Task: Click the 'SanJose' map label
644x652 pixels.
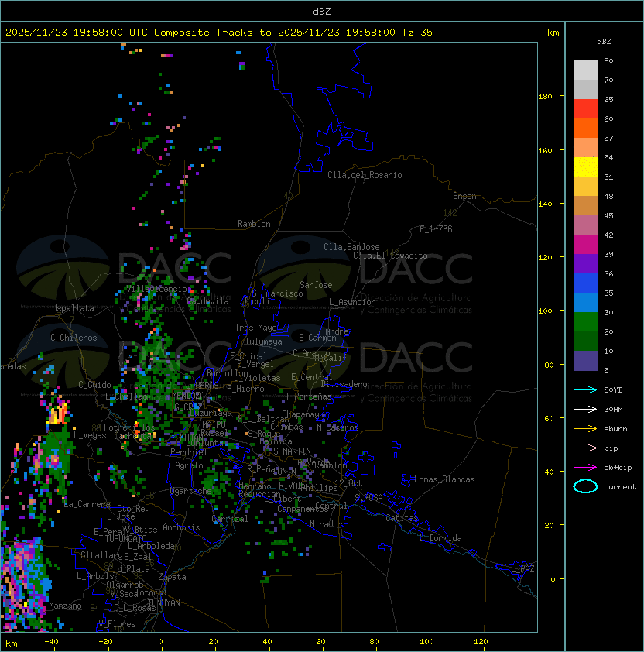Action: coord(316,285)
